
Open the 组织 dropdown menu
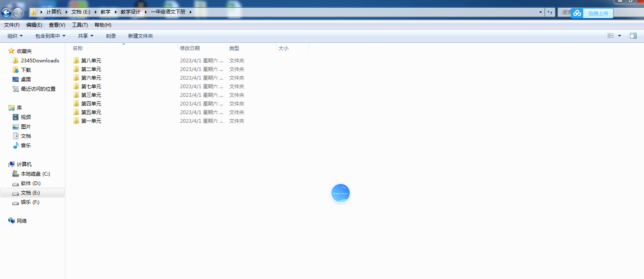[15, 36]
